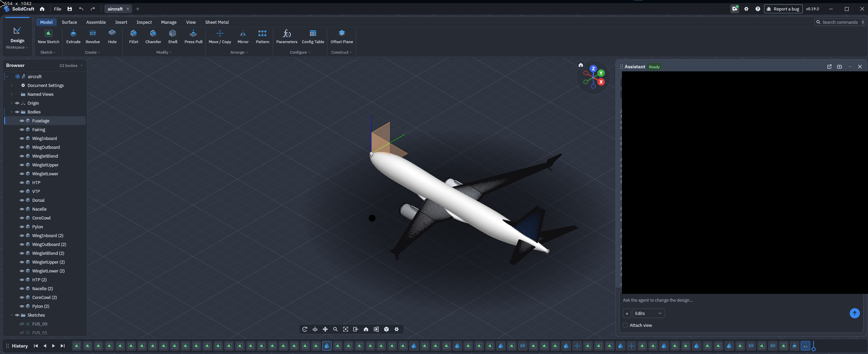
Task: Show the FUS_00 sketch
Action: coord(22,324)
